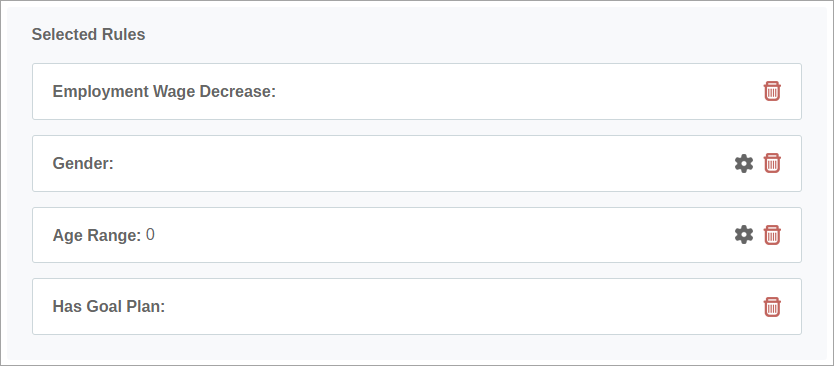Select the Employment Wage Decrease label
Screen dimensions: 834x366
click(x=164, y=92)
